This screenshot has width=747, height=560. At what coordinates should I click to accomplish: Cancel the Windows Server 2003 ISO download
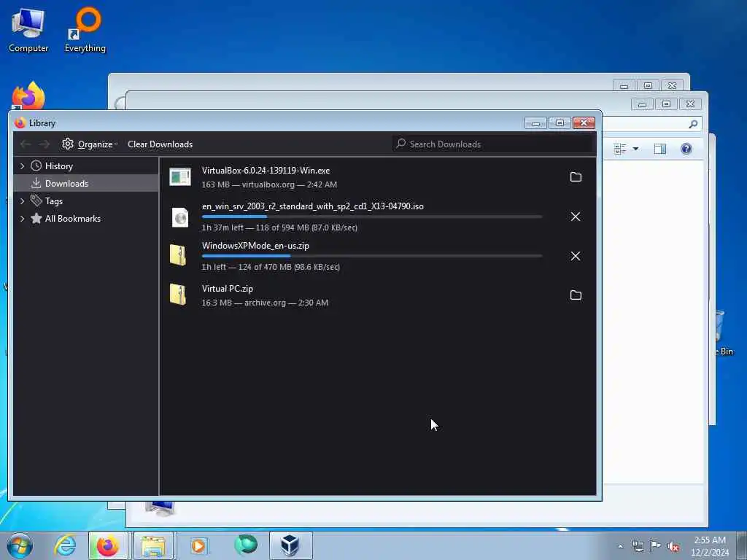coord(576,217)
